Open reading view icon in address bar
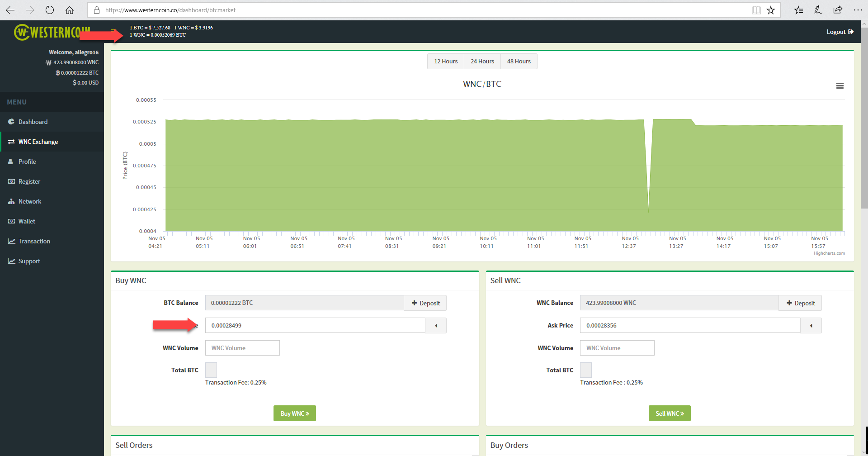The width and height of the screenshot is (868, 456). 756,10
